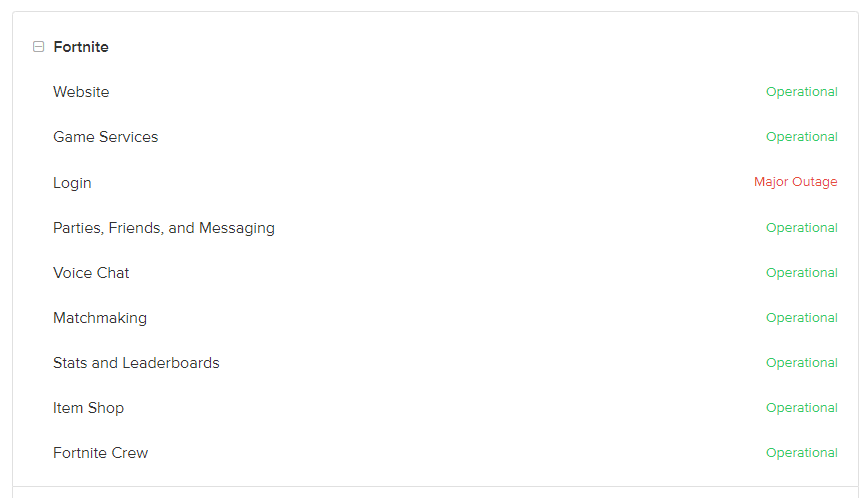
Task: Click Game Services' Operational status
Action: click(x=801, y=137)
